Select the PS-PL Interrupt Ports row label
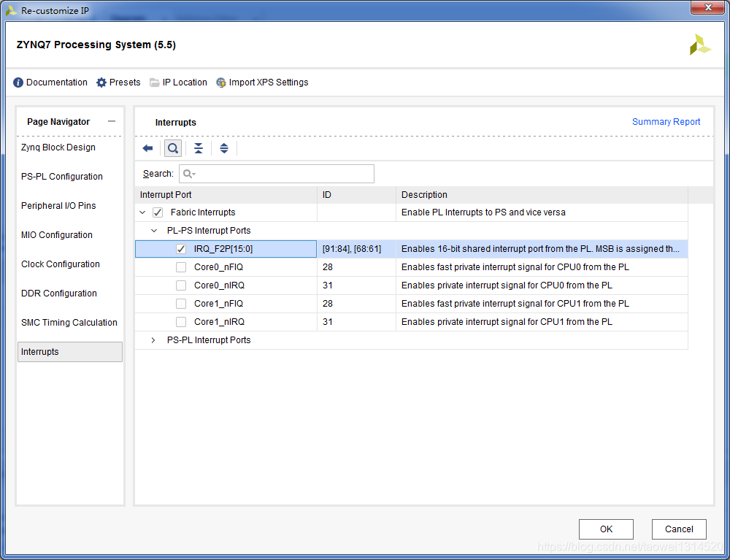Image resolution: width=730 pixels, height=560 pixels. tap(209, 340)
